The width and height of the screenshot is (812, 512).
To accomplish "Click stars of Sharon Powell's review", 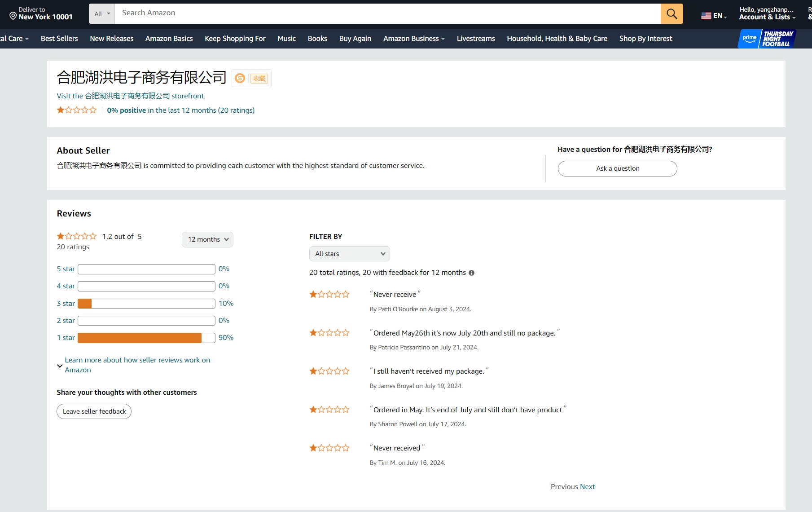I will click(x=329, y=410).
